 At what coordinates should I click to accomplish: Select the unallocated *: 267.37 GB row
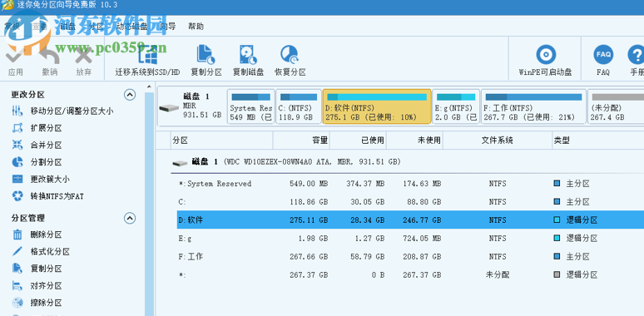coord(410,274)
